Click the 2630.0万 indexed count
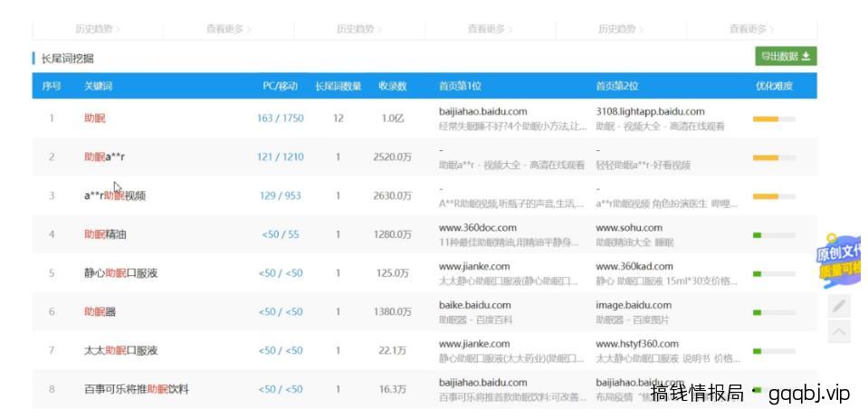This screenshot has width=868, height=409. [x=393, y=196]
